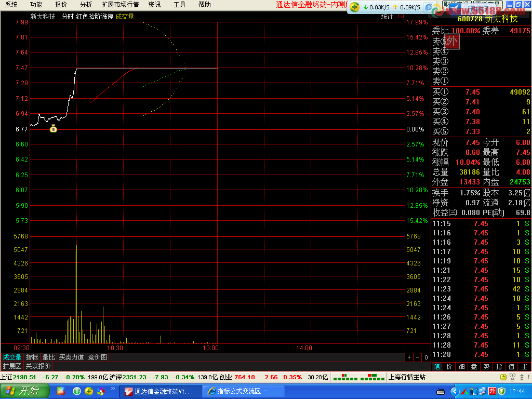Switch to 指标公式交流区 taskbar window
Screen dimensions: 532x399
[243, 392]
